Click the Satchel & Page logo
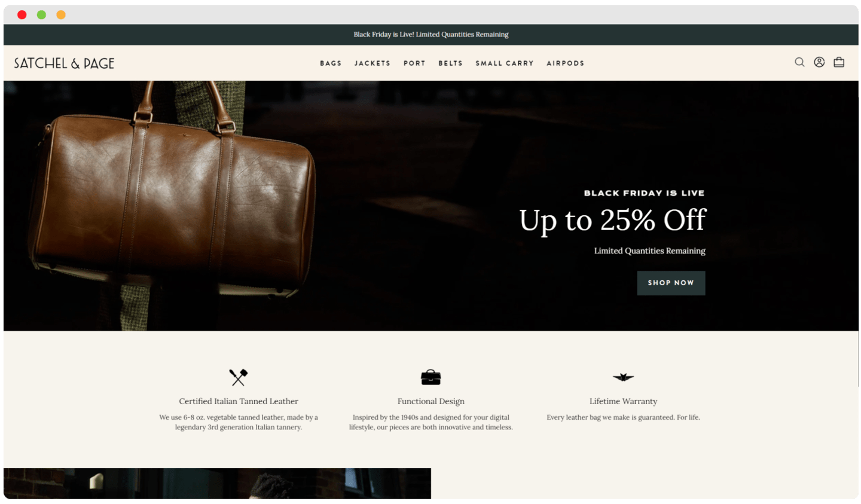Screen dimensions: 861x504 point(64,63)
